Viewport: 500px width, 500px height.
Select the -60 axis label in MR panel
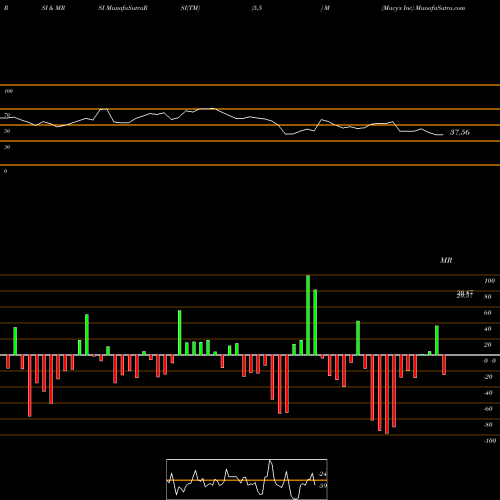(488, 409)
